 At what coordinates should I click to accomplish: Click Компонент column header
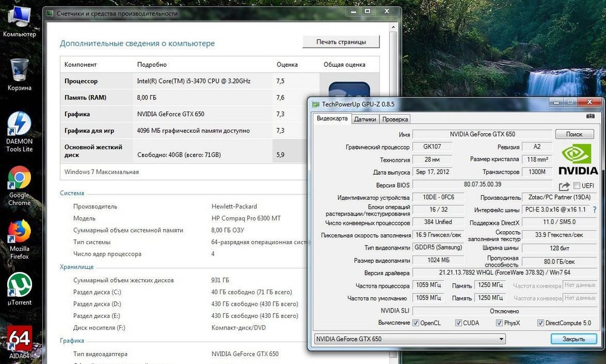click(x=81, y=65)
